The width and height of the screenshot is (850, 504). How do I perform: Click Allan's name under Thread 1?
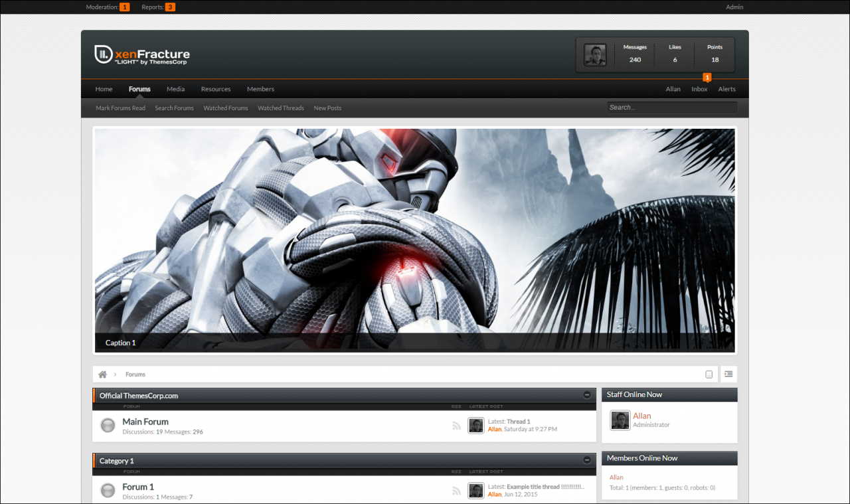pyautogui.click(x=495, y=430)
